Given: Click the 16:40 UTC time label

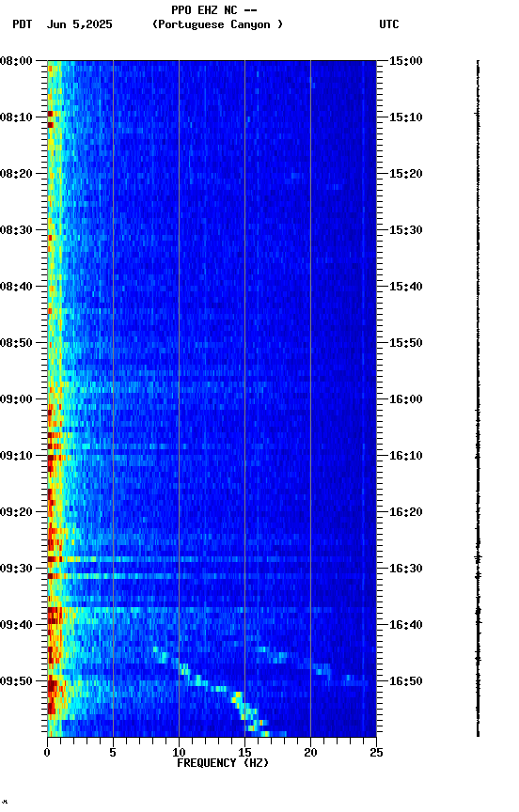Looking at the screenshot, I should click(406, 625).
